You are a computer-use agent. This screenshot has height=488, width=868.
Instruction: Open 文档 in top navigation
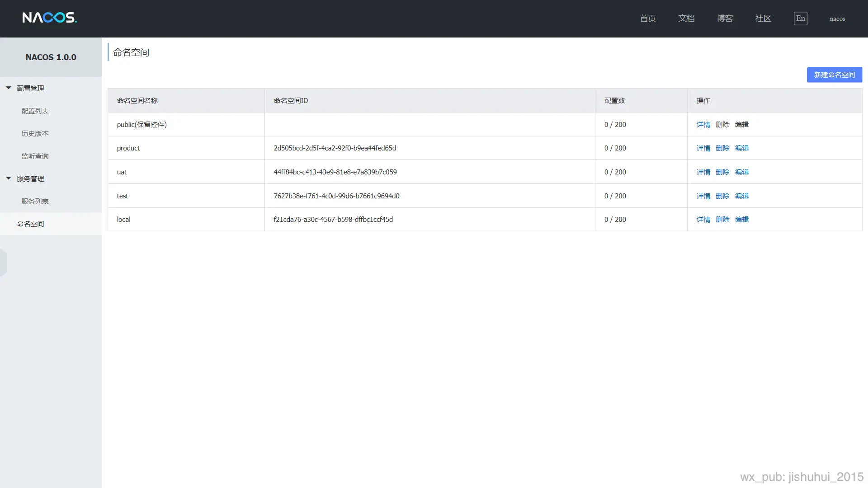click(x=686, y=19)
